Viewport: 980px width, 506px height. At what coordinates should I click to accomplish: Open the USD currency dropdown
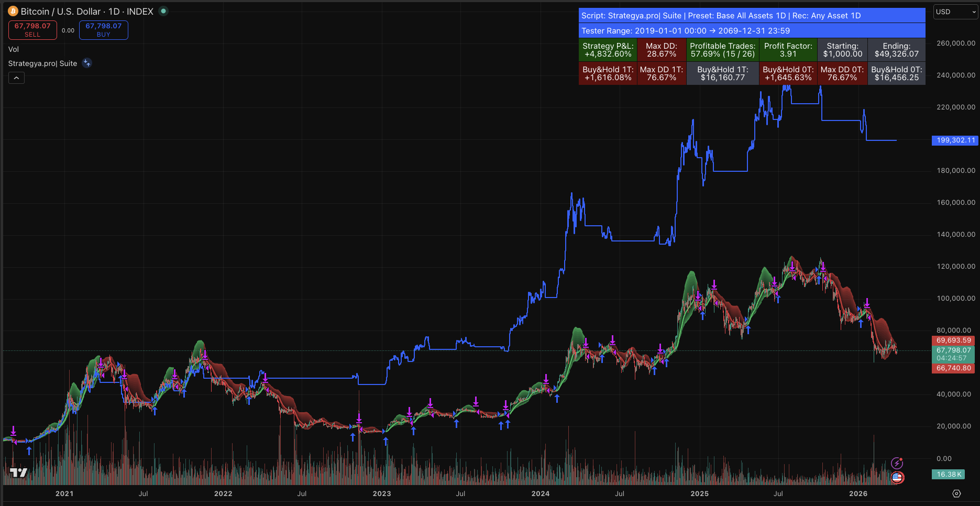tap(956, 12)
